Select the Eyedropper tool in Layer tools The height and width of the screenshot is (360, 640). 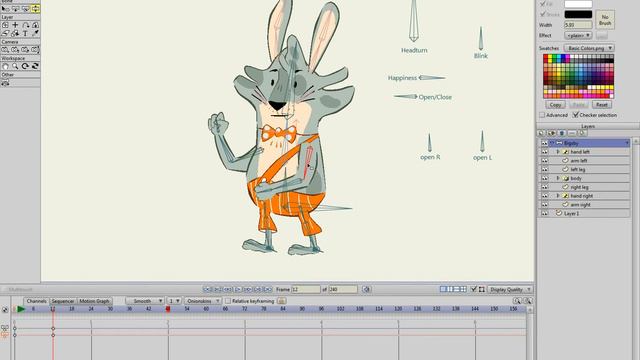coord(36,33)
